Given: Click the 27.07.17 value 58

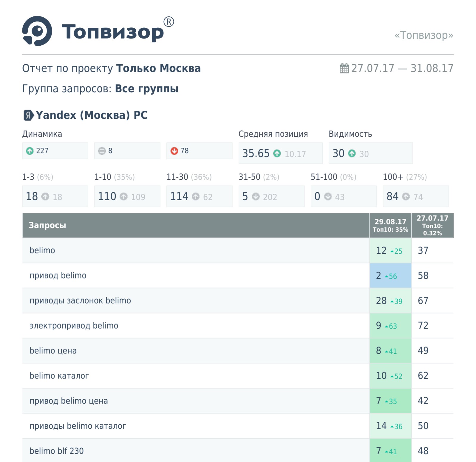Looking at the screenshot, I should click(423, 275).
